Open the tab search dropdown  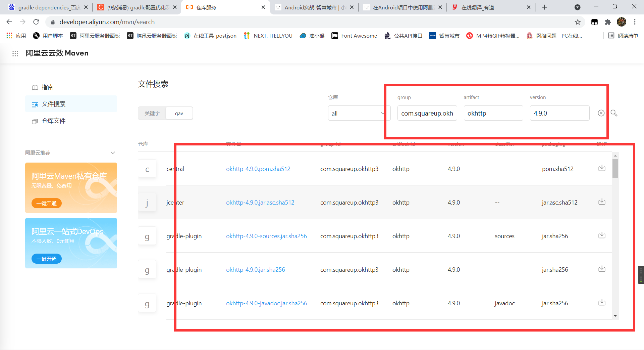pyautogui.click(x=577, y=7)
